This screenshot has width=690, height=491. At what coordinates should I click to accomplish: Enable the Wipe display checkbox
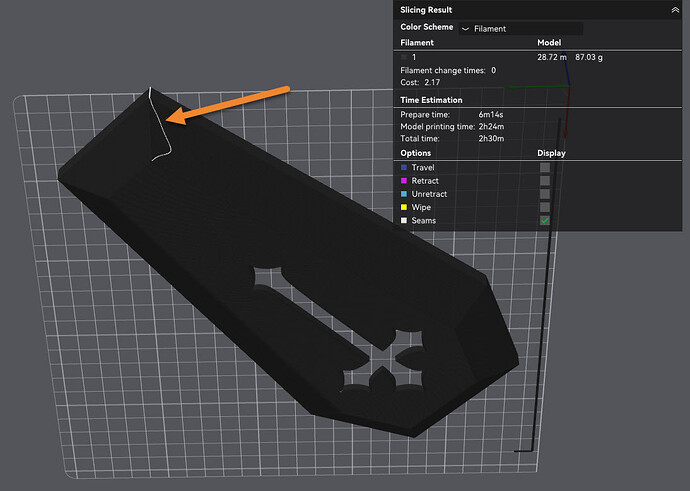pyautogui.click(x=545, y=207)
